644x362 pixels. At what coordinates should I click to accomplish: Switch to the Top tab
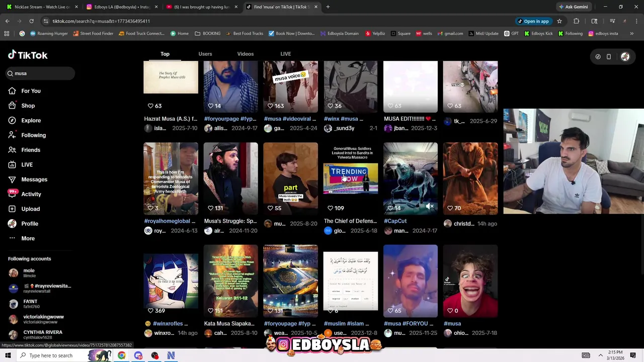pos(165,54)
